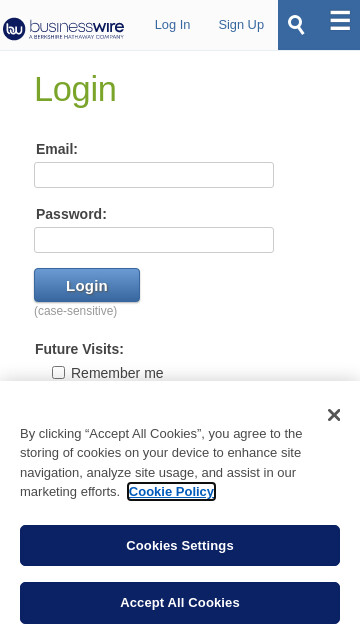Open Cookies Settings
The image size is (360, 640).
pyautogui.click(x=180, y=545)
